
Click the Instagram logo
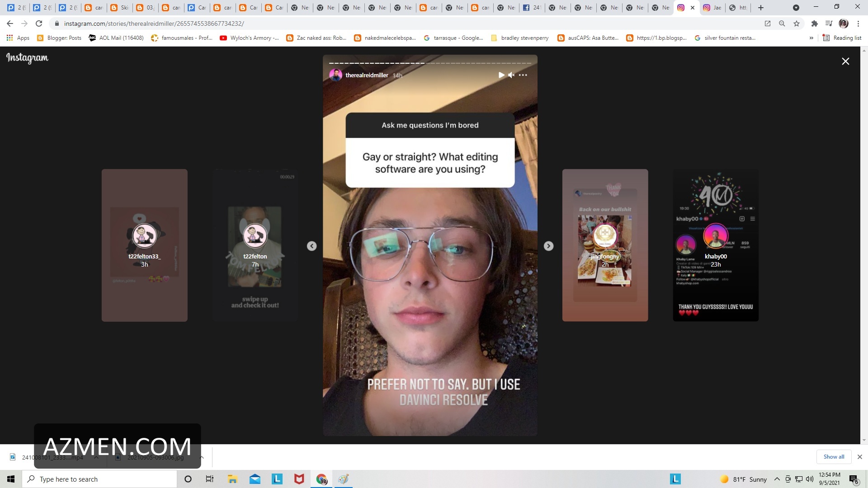27,58
